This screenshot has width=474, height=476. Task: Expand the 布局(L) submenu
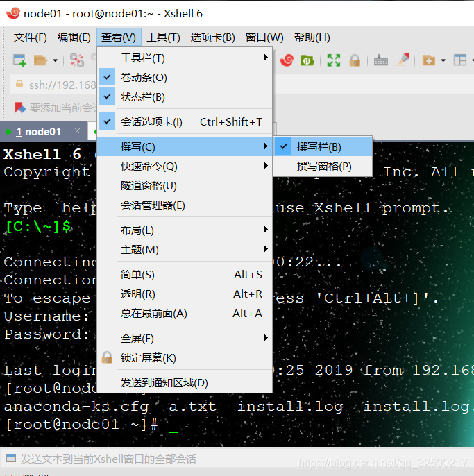click(185, 230)
